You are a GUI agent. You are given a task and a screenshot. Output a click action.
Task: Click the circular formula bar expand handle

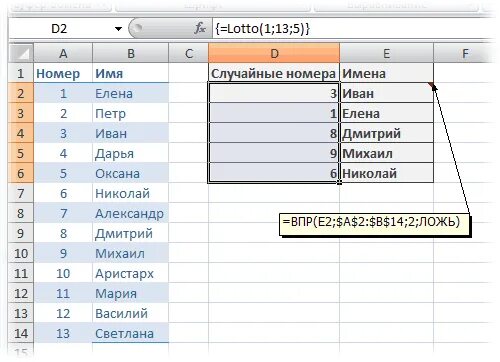pyautogui.click(x=137, y=28)
